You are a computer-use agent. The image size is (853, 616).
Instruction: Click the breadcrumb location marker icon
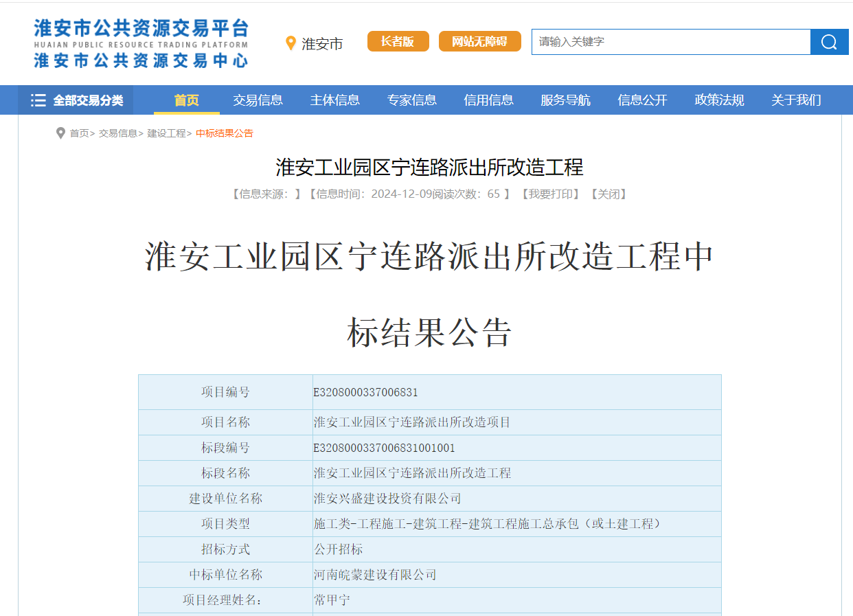[60, 133]
